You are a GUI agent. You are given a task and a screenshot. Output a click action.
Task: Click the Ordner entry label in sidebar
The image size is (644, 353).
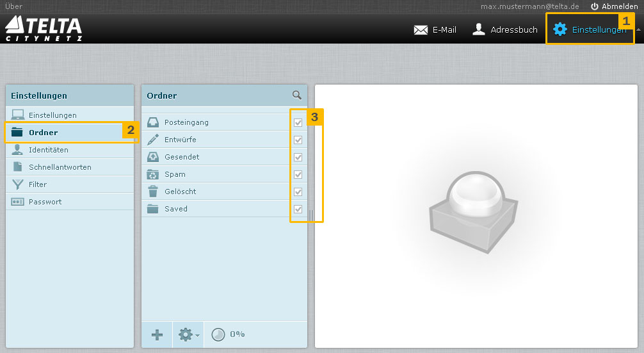43,133
